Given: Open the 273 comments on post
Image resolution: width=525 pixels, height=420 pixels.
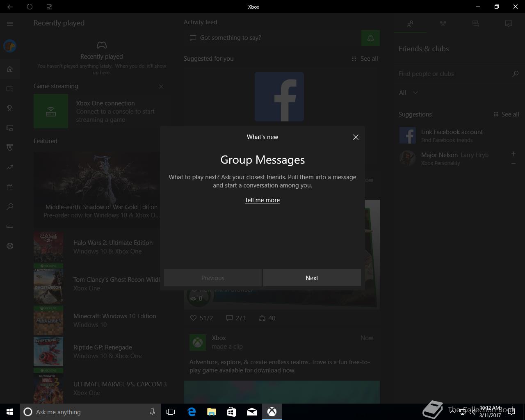Looking at the screenshot, I should click(x=236, y=318).
